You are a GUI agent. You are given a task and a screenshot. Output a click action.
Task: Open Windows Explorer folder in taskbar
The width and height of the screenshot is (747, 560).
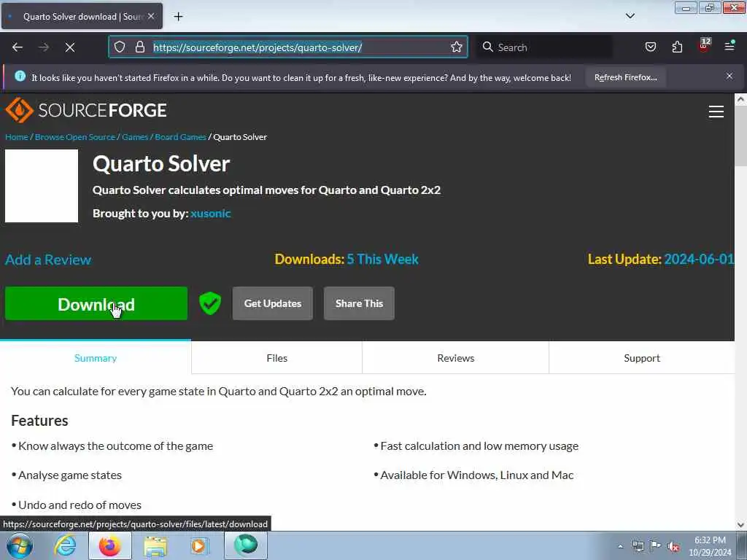[155, 545]
